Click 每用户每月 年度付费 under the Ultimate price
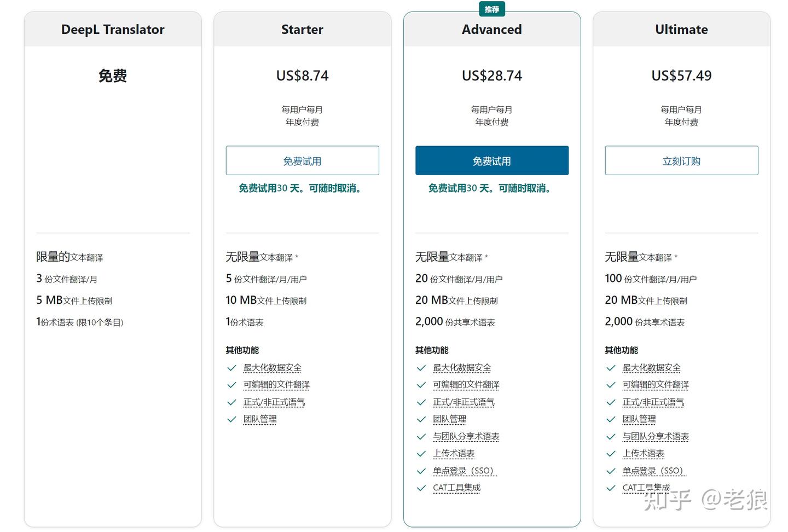Image resolution: width=788 pixels, height=532 pixels. 681,115
